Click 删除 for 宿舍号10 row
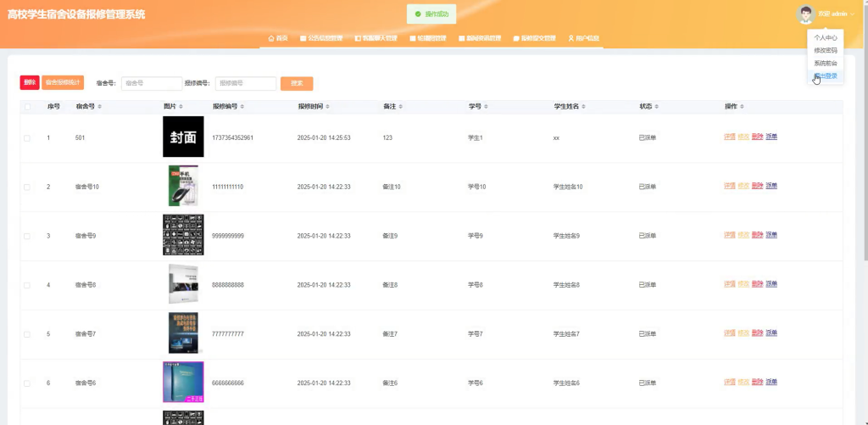This screenshot has width=868, height=425. click(x=757, y=186)
